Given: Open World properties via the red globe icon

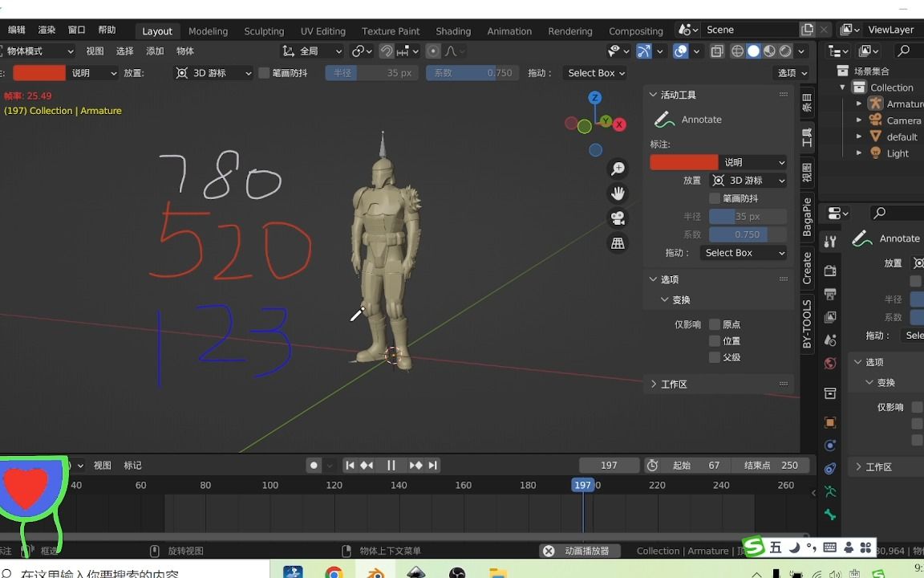Looking at the screenshot, I should [x=830, y=364].
